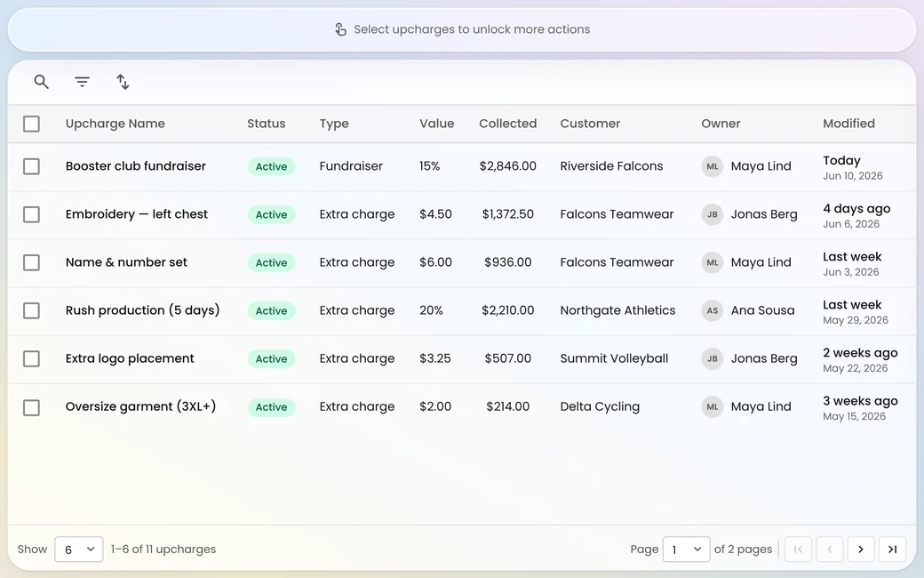
Task: Go to the previous page
Action: [x=829, y=550]
